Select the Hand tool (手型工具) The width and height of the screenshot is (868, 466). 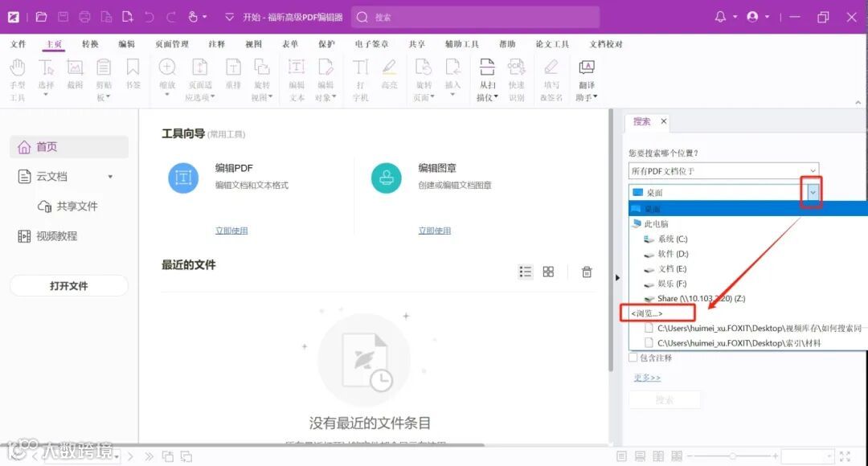(18, 80)
